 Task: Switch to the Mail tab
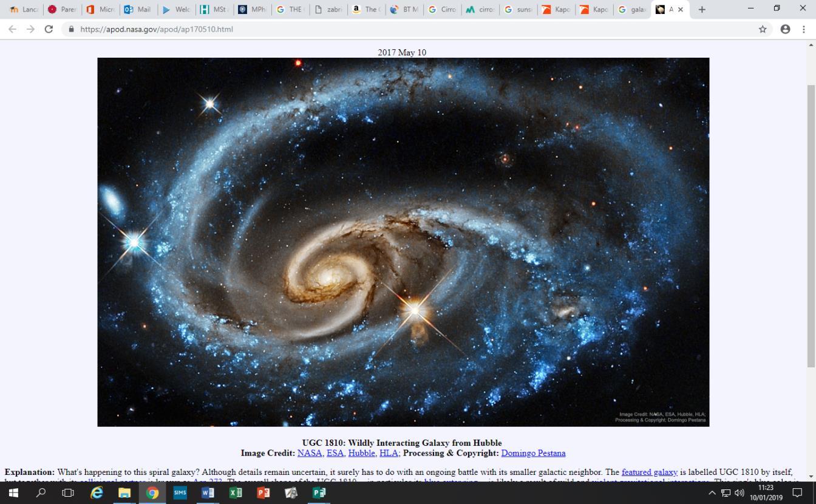pyautogui.click(x=137, y=9)
